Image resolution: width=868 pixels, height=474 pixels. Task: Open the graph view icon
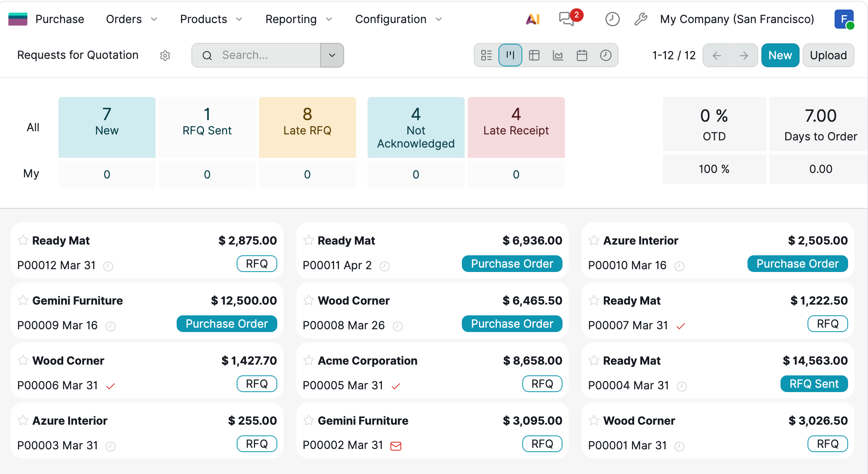[x=558, y=55]
